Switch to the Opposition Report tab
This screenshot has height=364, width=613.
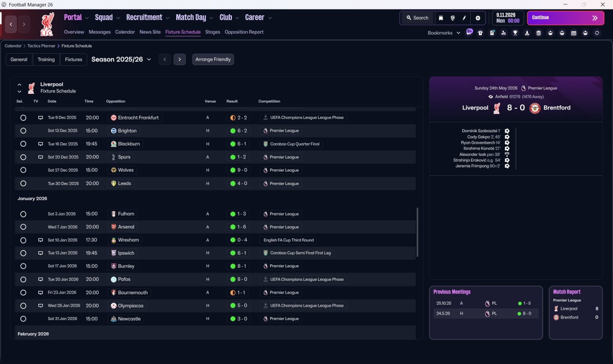244,32
